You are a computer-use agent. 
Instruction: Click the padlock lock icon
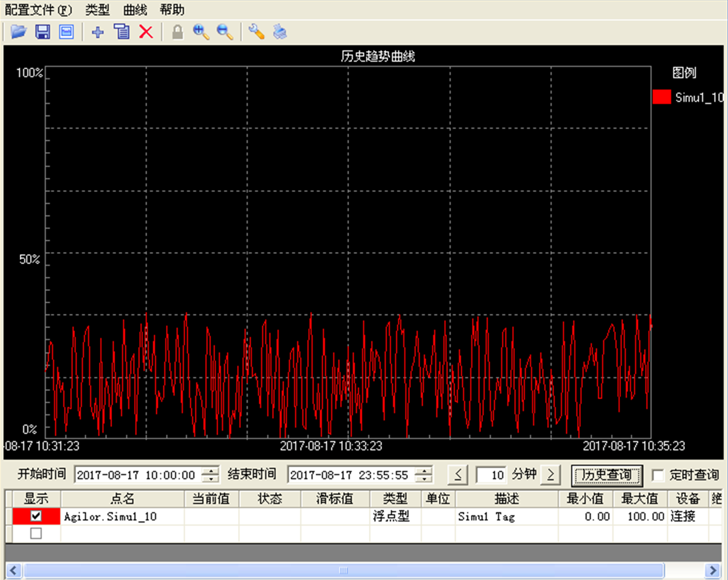point(177,32)
